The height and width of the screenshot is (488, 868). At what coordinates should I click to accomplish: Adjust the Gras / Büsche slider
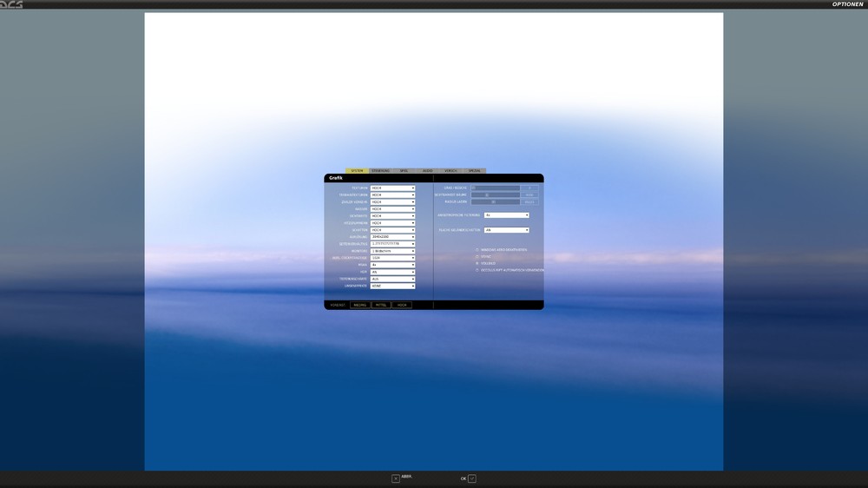(495, 188)
